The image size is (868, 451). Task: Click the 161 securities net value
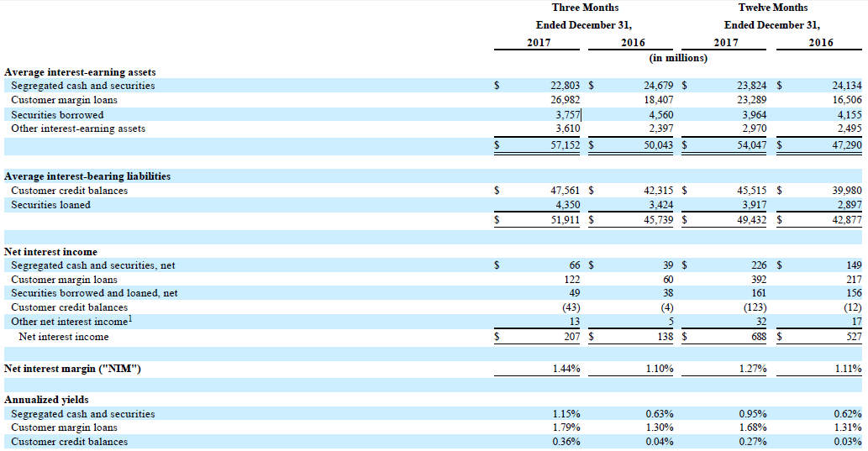pyautogui.click(x=759, y=293)
